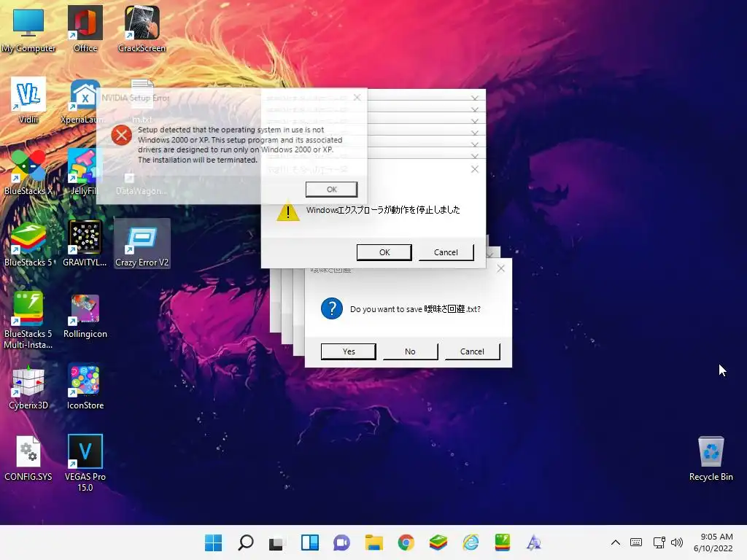Click Cancel in Windows Explorer warning dialog
747x560 pixels.
click(x=446, y=252)
